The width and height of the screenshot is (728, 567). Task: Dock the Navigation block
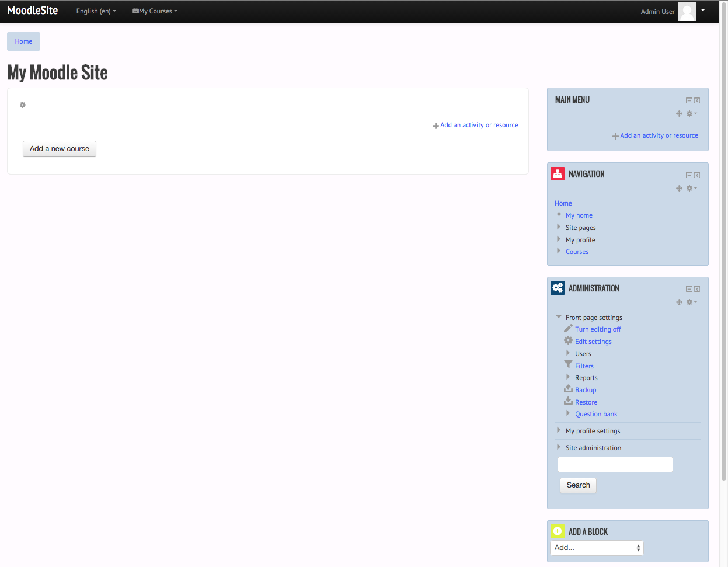697,175
